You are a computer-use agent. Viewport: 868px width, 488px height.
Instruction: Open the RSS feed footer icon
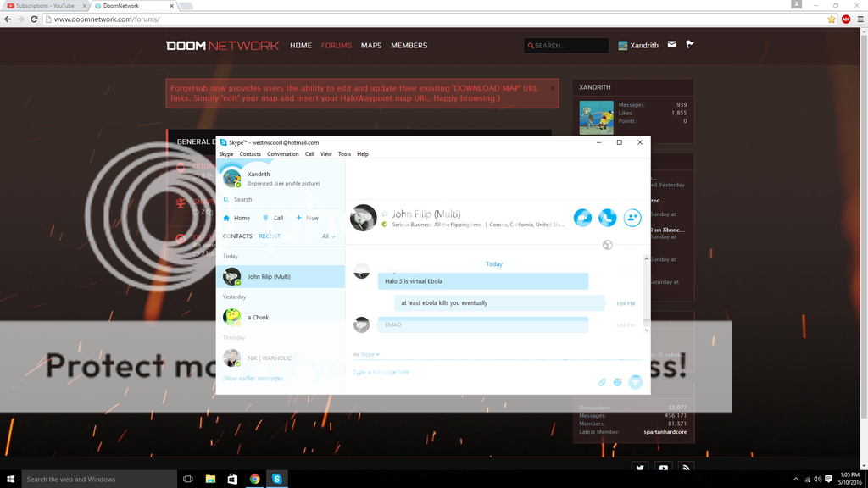point(686,467)
